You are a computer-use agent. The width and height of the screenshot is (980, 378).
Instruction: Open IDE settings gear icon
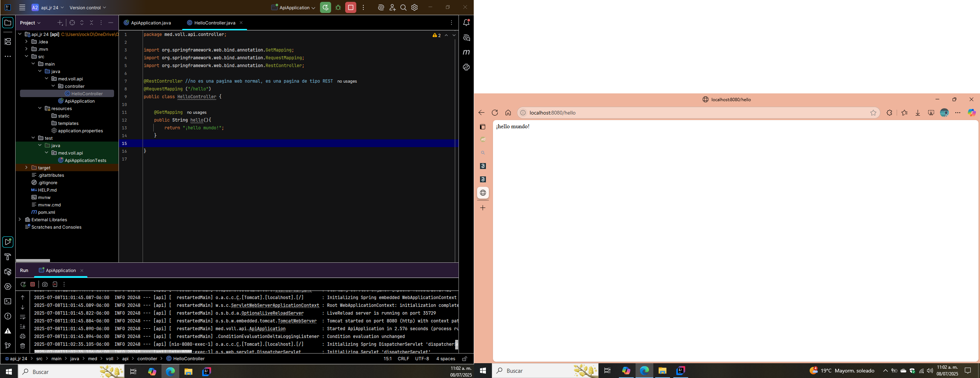point(415,8)
